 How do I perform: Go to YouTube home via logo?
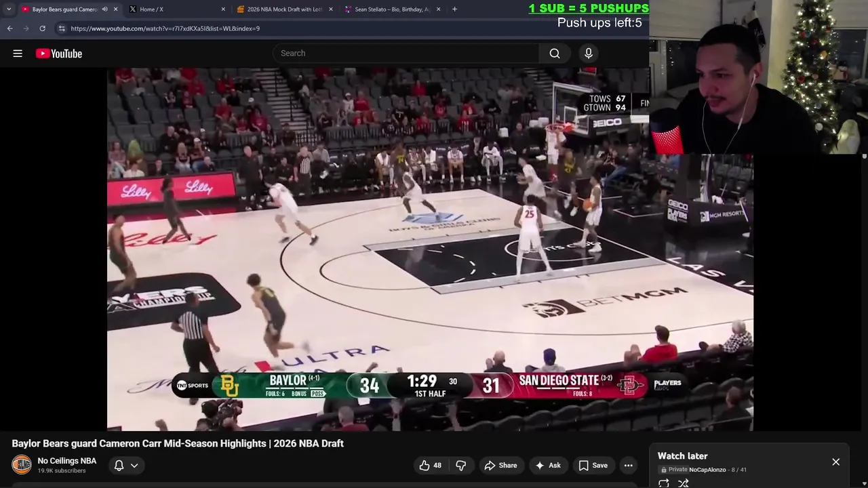pyautogui.click(x=59, y=54)
